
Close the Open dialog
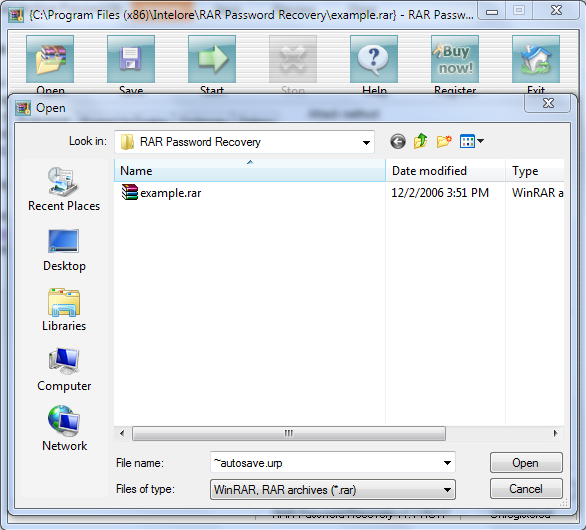click(548, 103)
